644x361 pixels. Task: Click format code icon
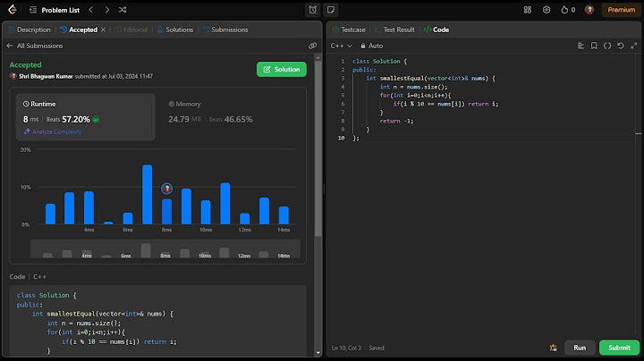580,46
